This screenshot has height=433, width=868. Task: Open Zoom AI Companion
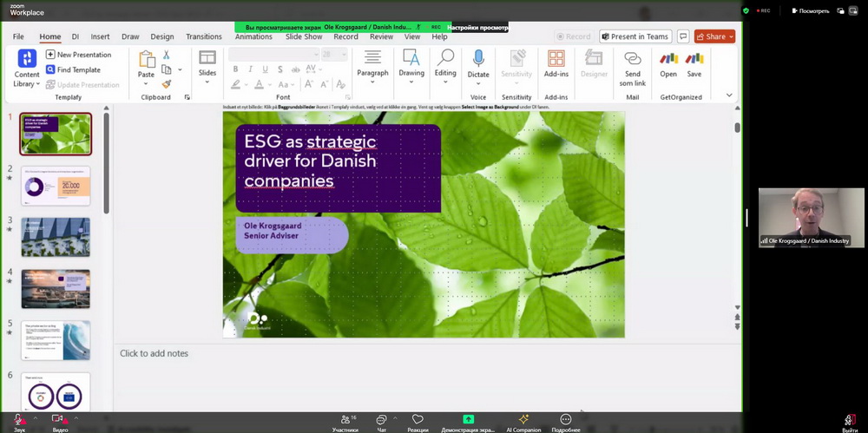(x=523, y=423)
